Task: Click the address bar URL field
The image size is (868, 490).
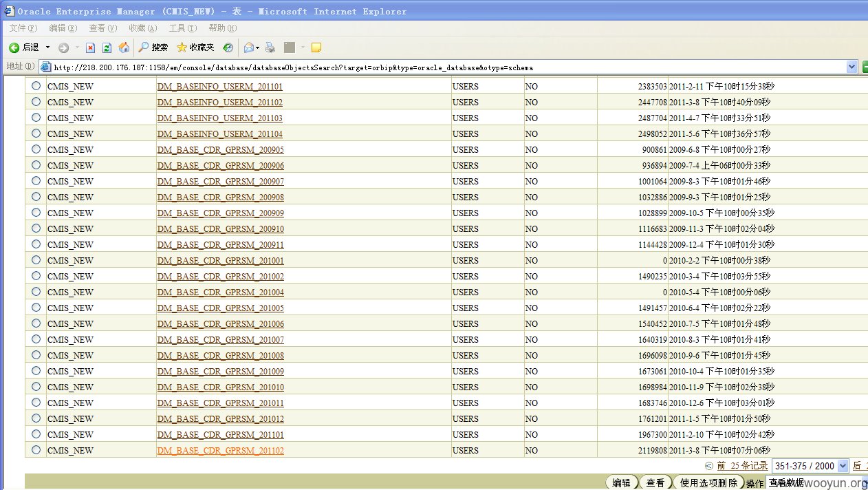Action: pyautogui.click(x=448, y=67)
